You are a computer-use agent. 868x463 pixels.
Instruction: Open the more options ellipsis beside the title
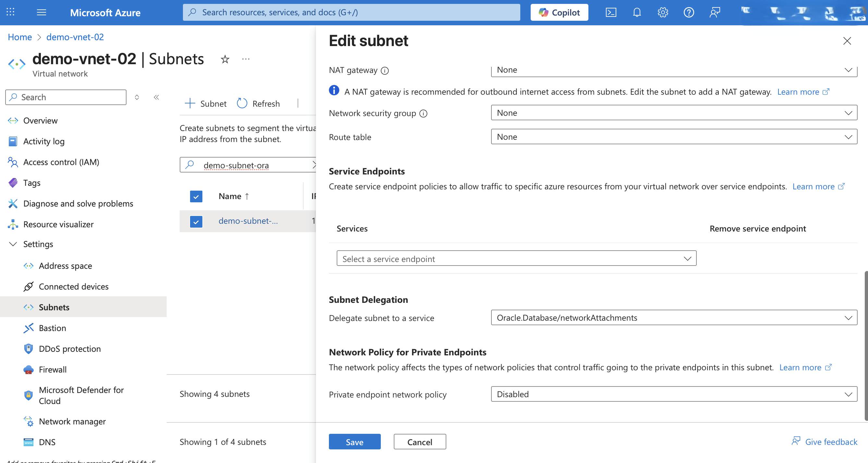[x=246, y=59]
